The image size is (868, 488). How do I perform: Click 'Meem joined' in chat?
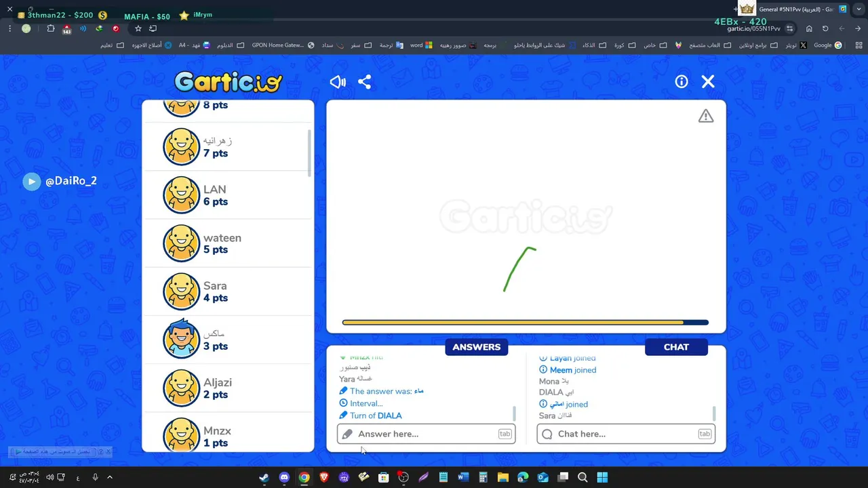point(568,370)
